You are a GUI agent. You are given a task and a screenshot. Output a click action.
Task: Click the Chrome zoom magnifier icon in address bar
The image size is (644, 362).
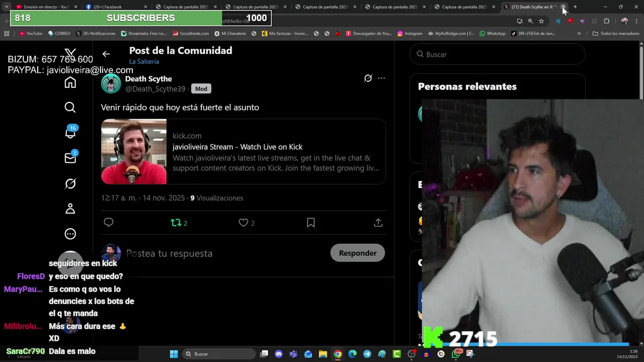point(530,21)
